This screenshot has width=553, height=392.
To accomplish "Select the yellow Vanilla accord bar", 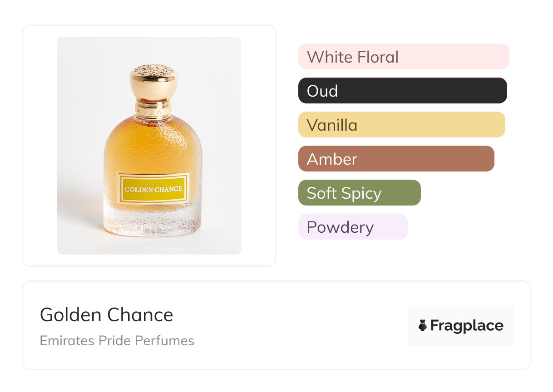I will (401, 125).
